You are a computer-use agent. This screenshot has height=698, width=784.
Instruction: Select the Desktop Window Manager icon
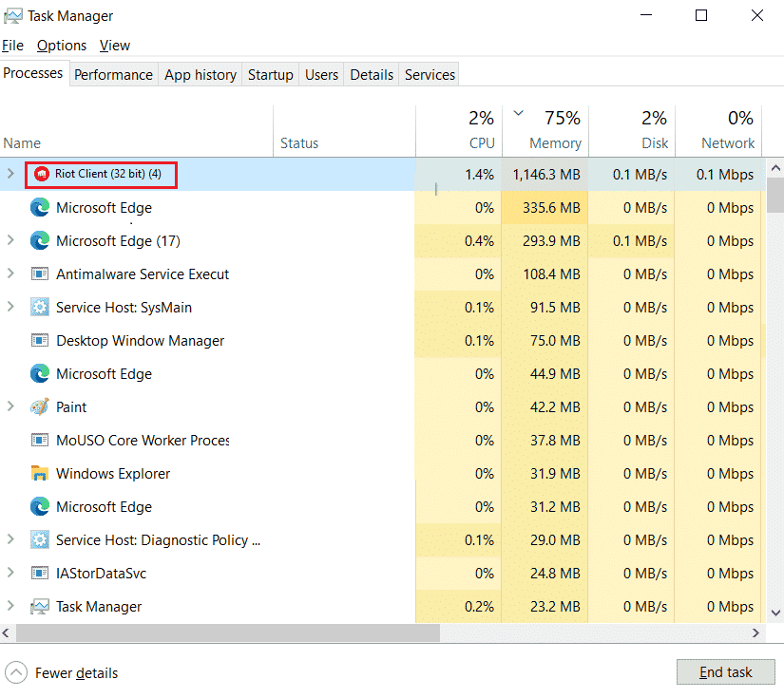pyautogui.click(x=39, y=340)
